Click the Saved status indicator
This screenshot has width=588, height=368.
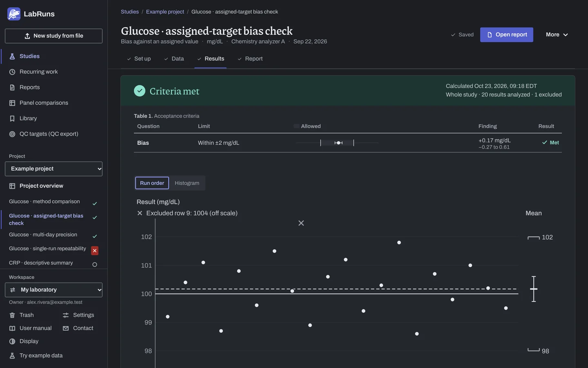point(462,35)
